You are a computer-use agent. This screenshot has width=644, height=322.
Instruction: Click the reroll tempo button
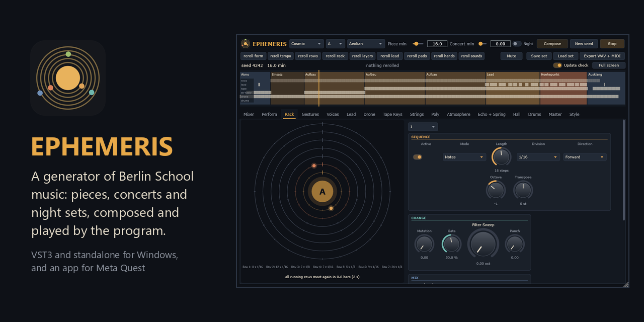pos(281,56)
